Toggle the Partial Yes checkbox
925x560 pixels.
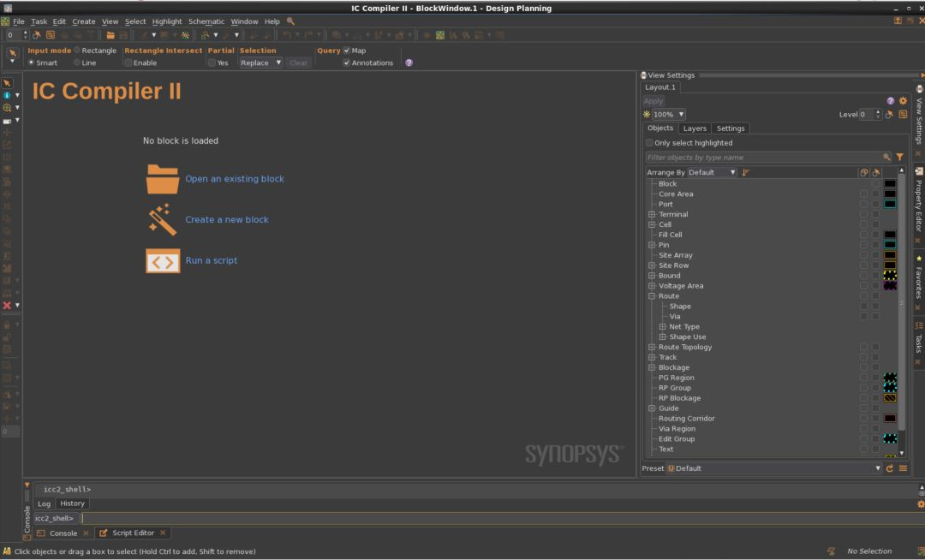[212, 63]
